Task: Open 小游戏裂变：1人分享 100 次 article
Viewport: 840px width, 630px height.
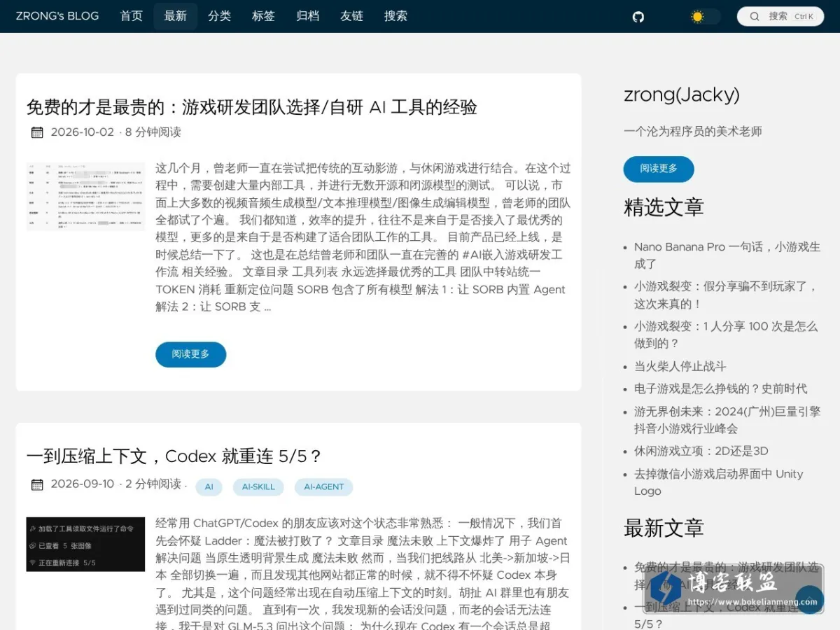Action: 726,335
